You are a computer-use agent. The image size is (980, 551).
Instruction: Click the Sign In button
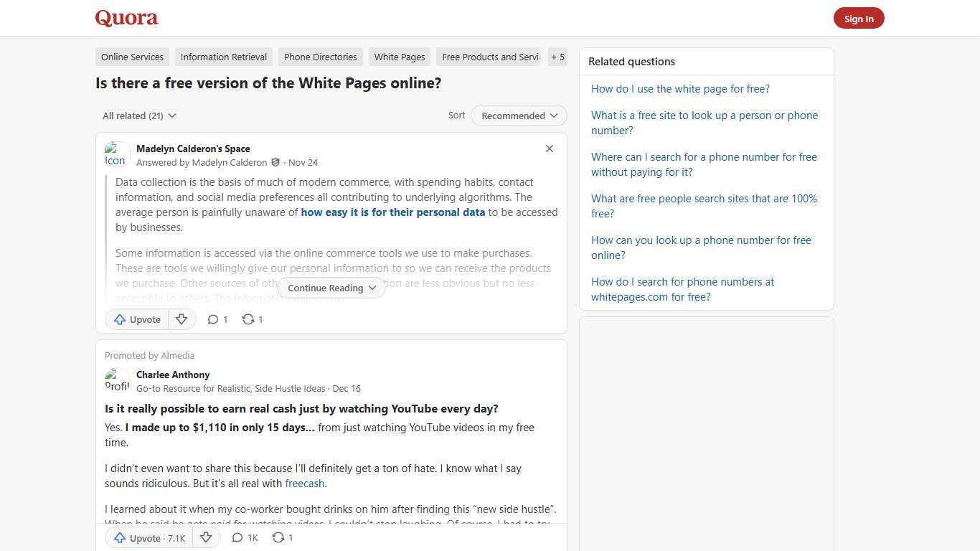point(859,18)
